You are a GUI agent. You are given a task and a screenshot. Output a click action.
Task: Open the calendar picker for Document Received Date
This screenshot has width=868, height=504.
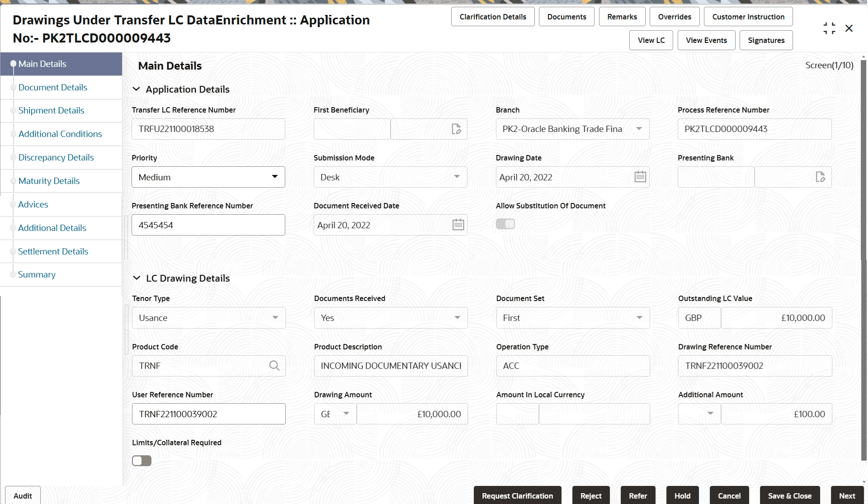[x=458, y=225]
